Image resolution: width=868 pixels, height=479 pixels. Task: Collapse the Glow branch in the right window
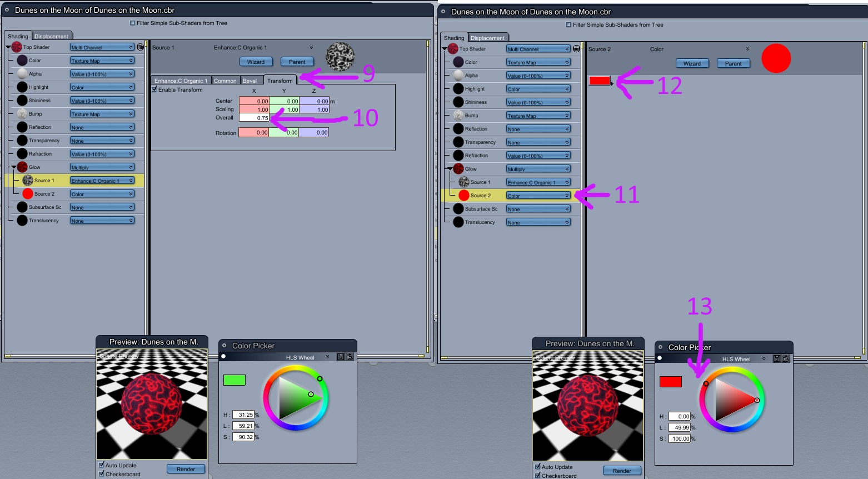coord(450,169)
